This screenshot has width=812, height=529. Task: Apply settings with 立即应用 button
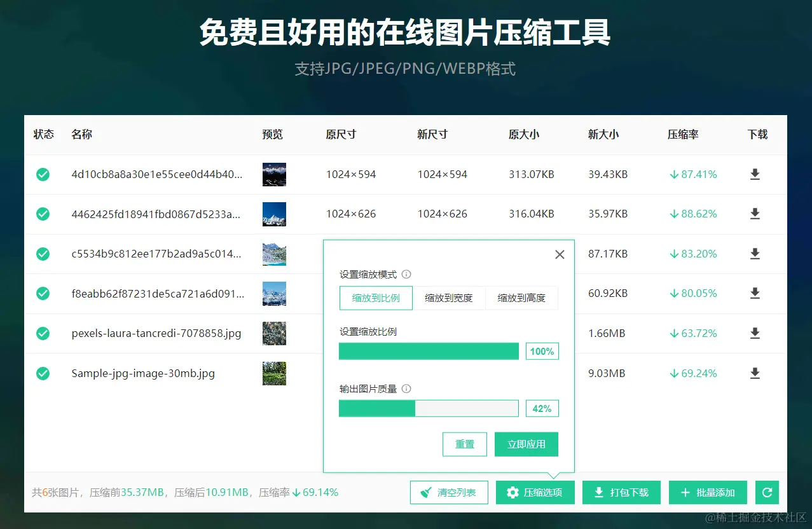coord(526,444)
